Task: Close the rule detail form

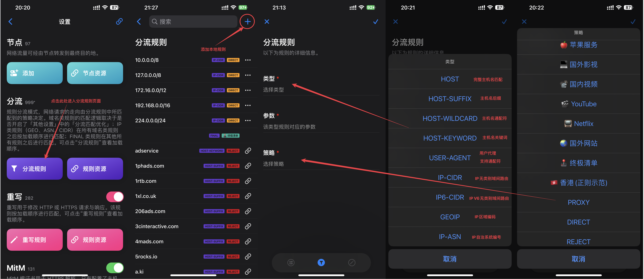Action: coord(267,22)
